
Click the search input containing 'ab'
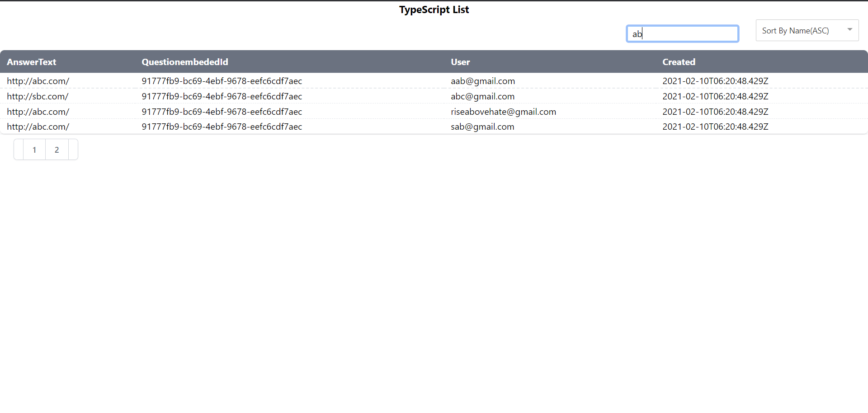682,33
